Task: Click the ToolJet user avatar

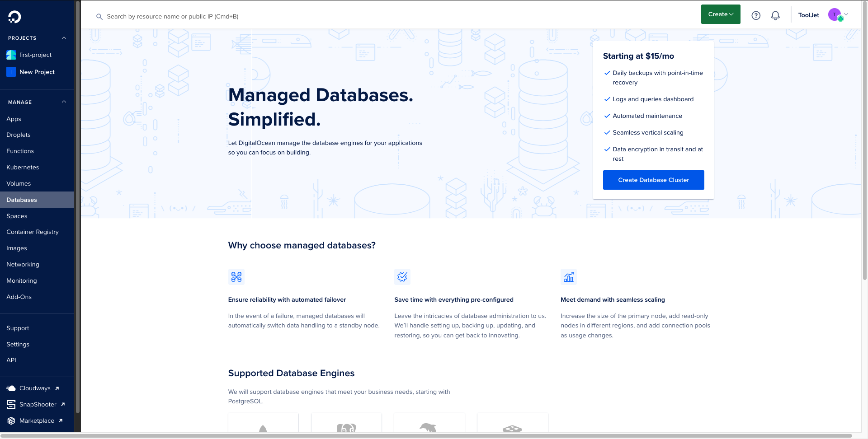Action: click(x=835, y=15)
